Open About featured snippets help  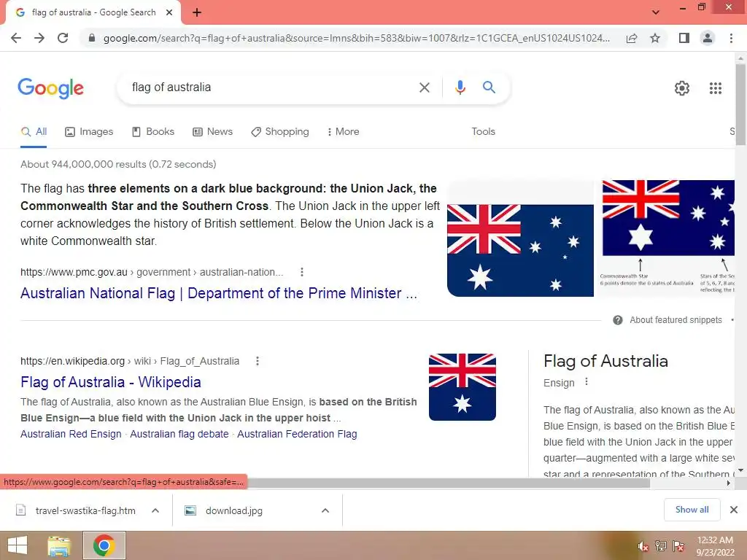tap(667, 320)
